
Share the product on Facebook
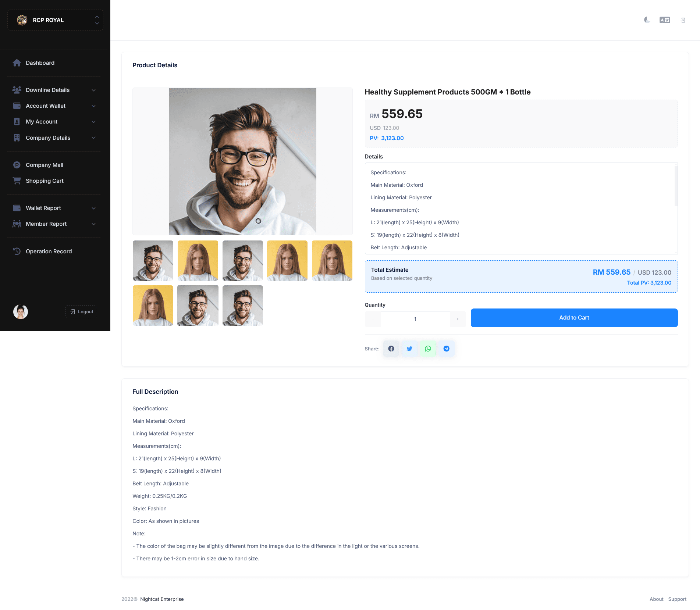tap(391, 349)
